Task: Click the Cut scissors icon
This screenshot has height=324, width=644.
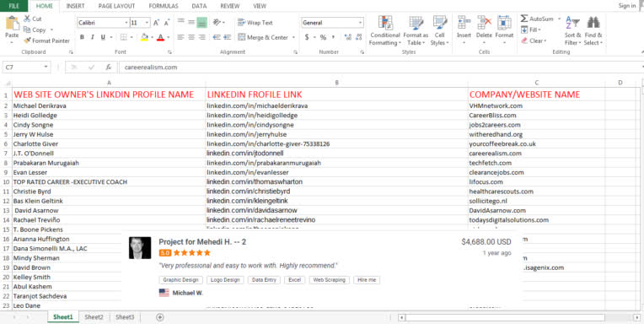Action: coord(27,19)
